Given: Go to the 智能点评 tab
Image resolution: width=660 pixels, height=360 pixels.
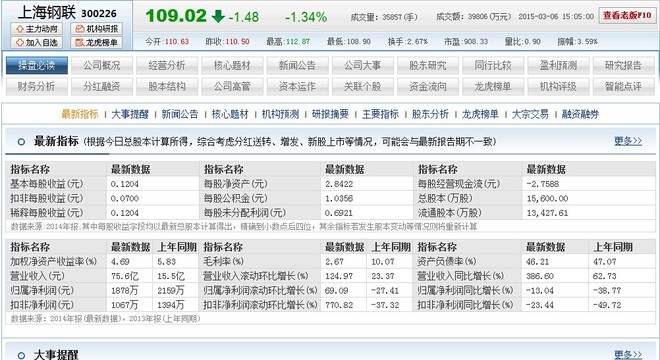Looking at the screenshot, I should (623, 87).
